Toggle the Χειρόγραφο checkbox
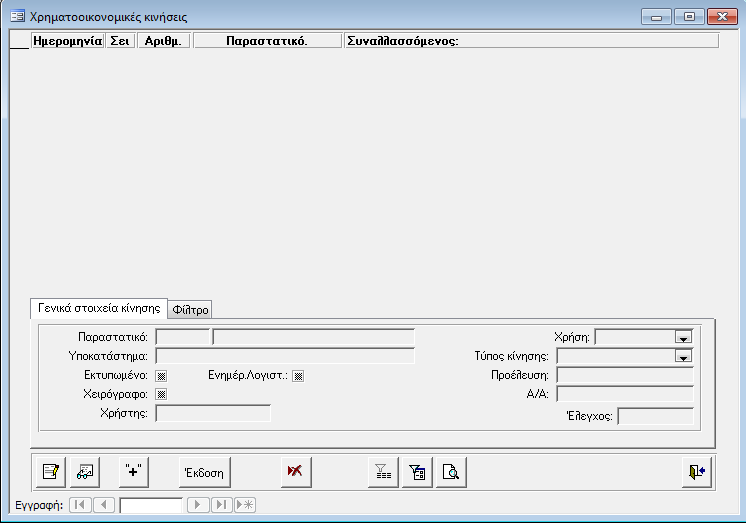The width and height of the screenshot is (746, 523). 161,394
